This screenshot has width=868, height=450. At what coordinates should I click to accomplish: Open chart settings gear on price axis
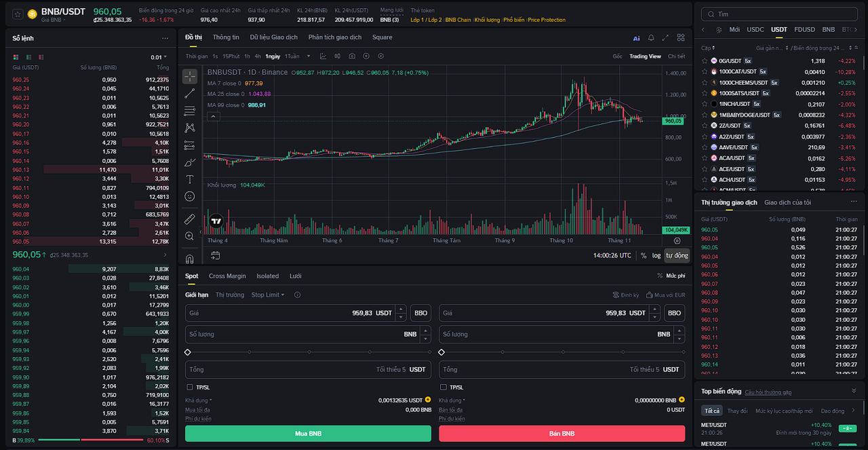pos(677,240)
